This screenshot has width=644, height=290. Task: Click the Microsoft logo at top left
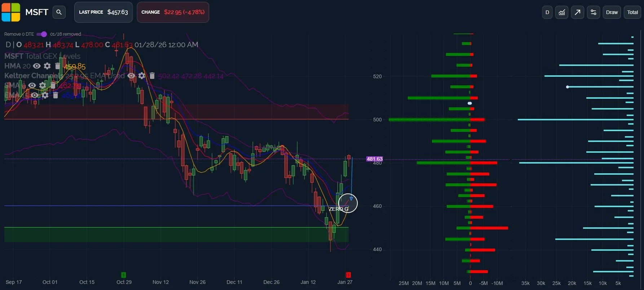(11, 12)
